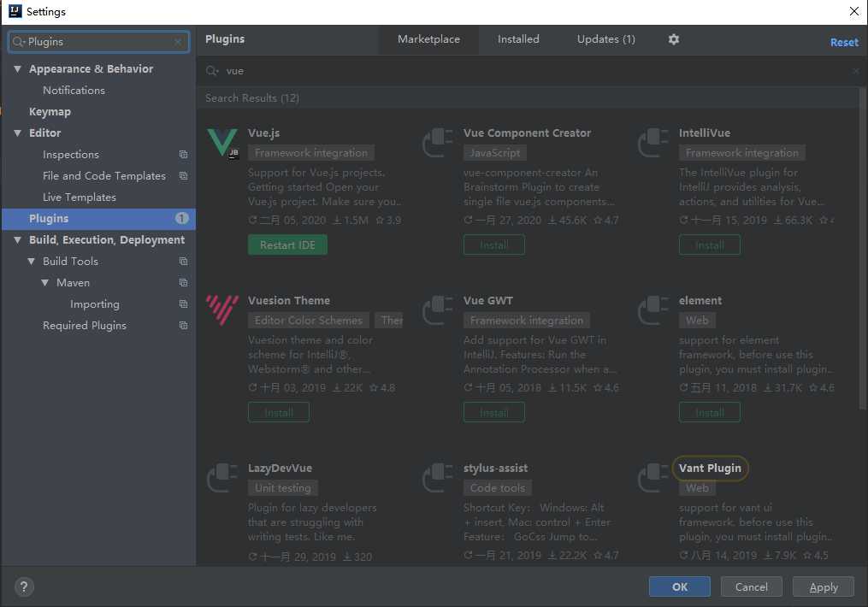Click the project-level icon beside Maven
Screen dimensions: 868x607
point(183,283)
